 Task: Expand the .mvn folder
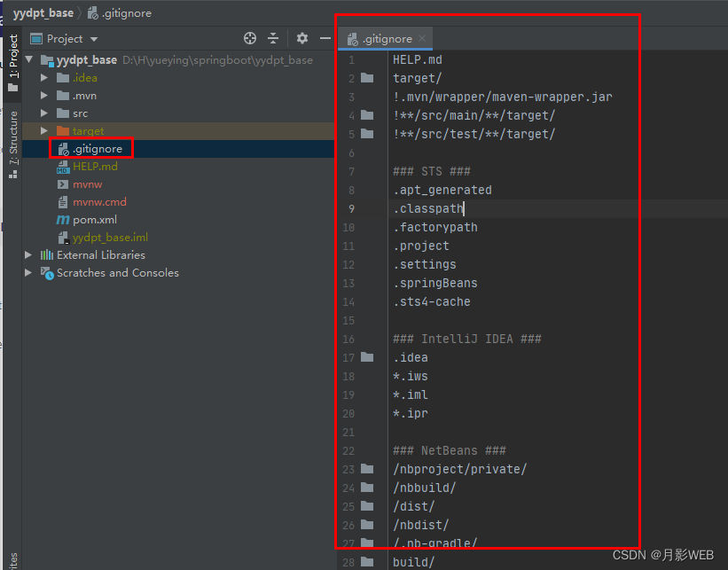(x=44, y=95)
